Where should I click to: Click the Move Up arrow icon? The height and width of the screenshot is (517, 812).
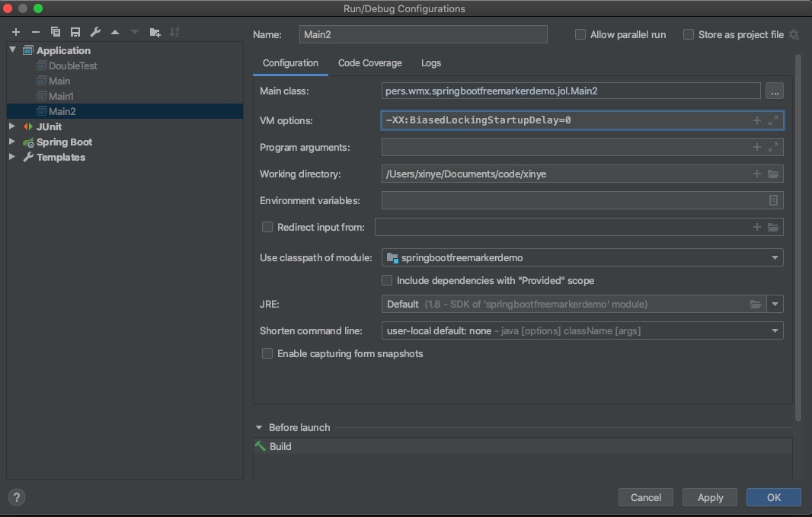pyautogui.click(x=115, y=32)
